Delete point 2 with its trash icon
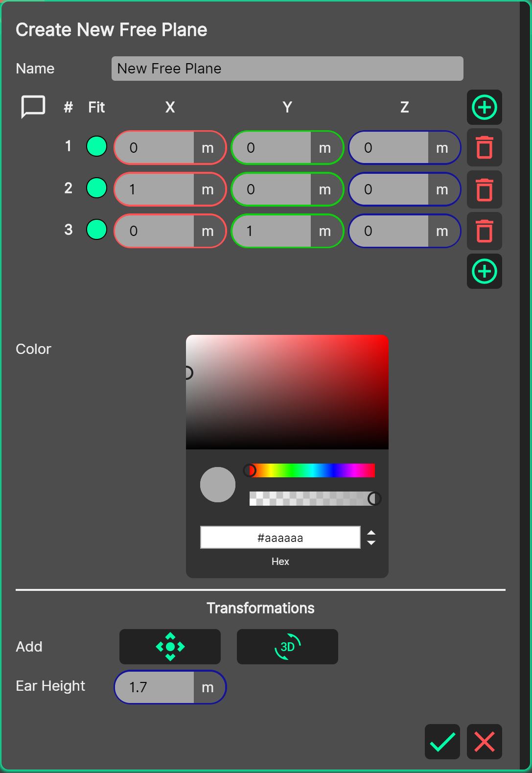Screen dimensions: 532x773 pos(485,189)
